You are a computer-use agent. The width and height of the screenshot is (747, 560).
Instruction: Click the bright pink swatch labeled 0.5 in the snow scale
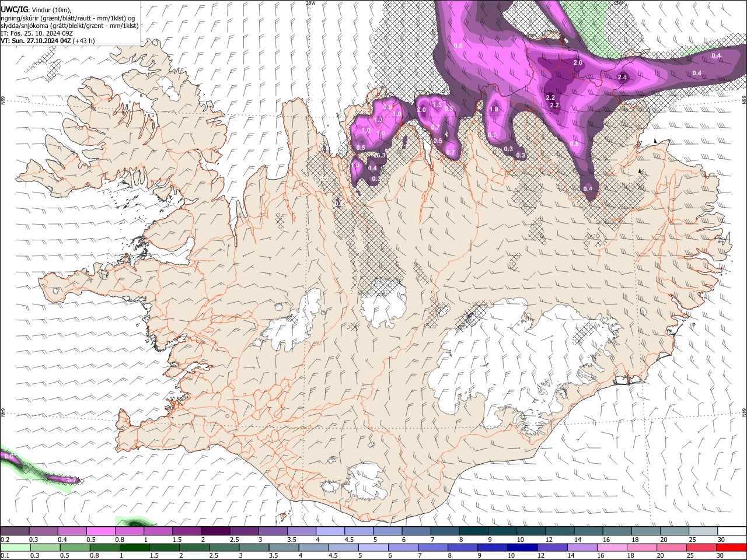tap(100, 531)
